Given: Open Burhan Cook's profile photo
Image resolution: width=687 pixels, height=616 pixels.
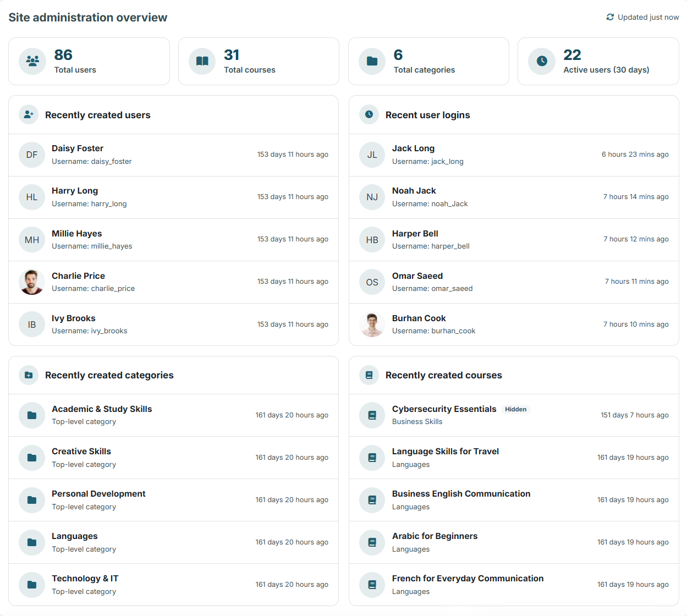Looking at the screenshot, I should [372, 324].
